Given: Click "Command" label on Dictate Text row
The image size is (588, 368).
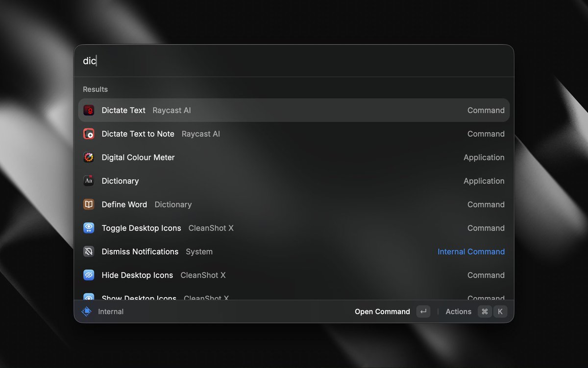Looking at the screenshot, I should [486, 110].
